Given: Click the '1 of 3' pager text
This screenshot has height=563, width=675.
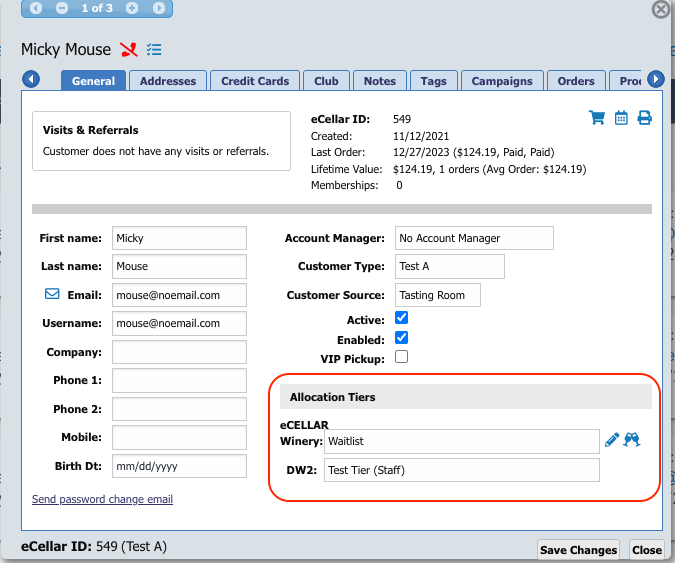Looking at the screenshot, I should (x=97, y=8).
